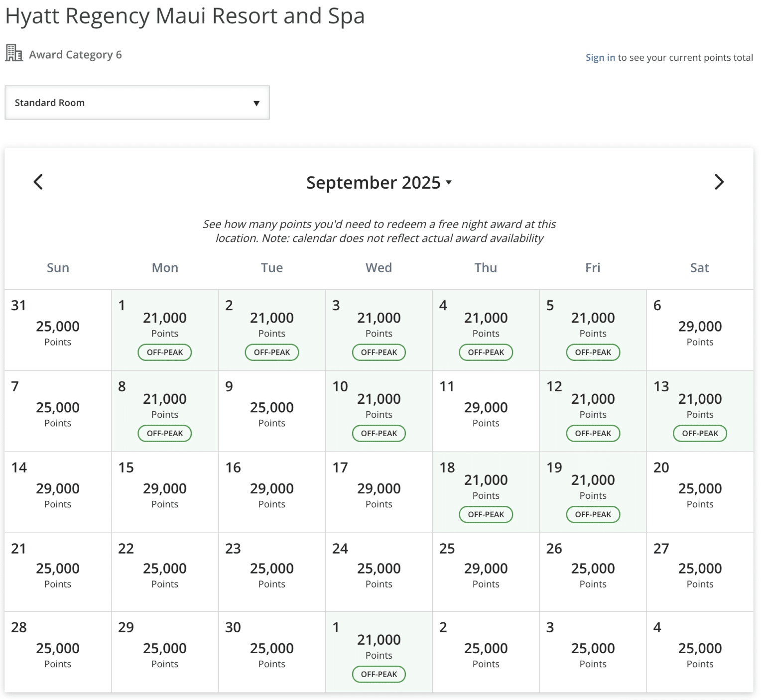Click OFF-PEAK badge on September 18
Image resolution: width=765 pixels, height=700 pixels.
[486, 514]
